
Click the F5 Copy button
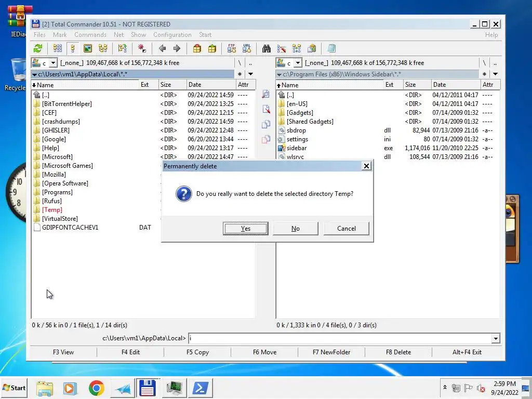coord(197,352)
